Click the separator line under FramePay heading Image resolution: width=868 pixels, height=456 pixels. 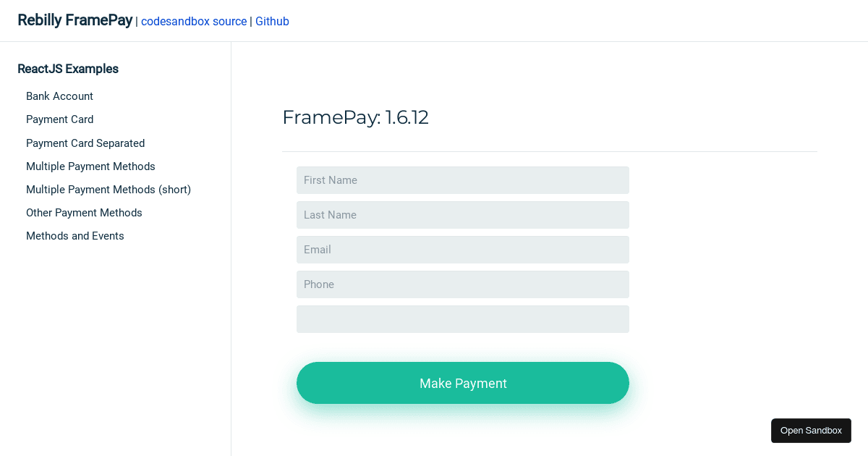[x=550, y=151]
